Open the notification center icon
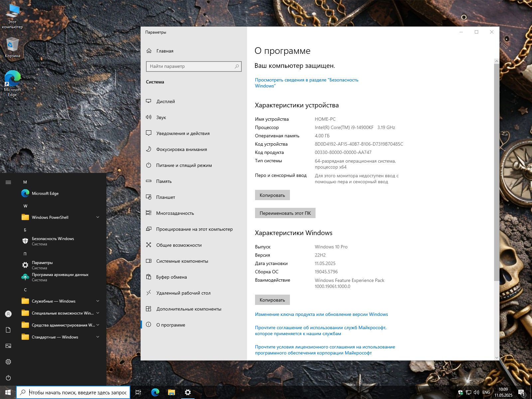This screenshot has height=399, width=532. coord(521,393)
